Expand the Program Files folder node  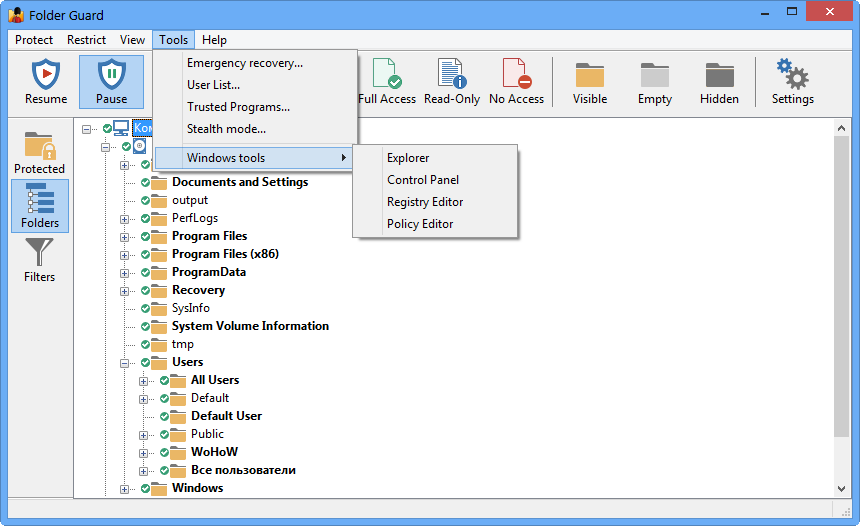click(x=125, y=237)
